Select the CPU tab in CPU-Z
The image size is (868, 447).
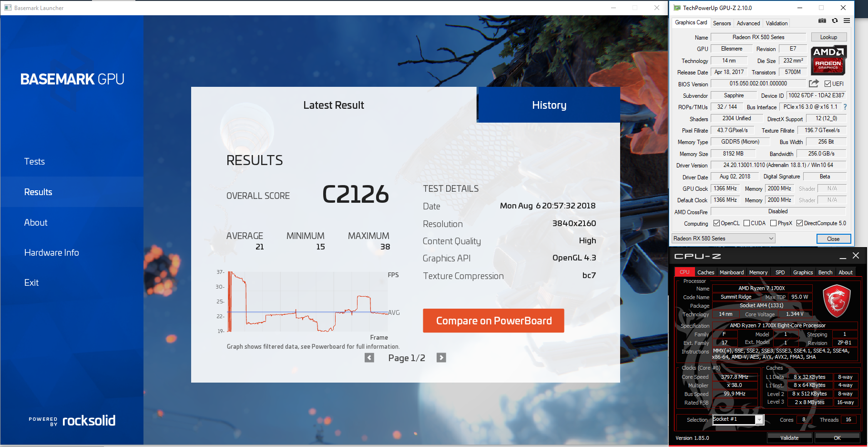coord(684,272)
